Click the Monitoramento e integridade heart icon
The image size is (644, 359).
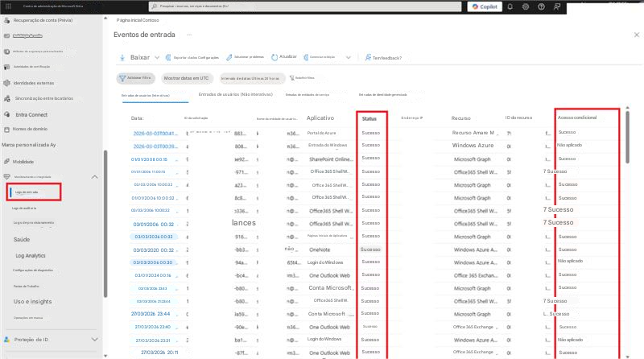pyautogui.click(x=6, y=176)
